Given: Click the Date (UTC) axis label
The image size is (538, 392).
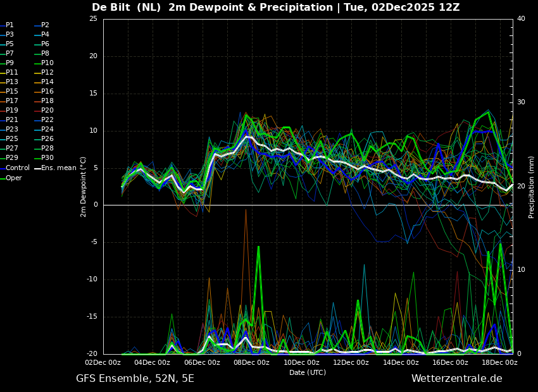Looking at the screenshot, I should 308,373.
